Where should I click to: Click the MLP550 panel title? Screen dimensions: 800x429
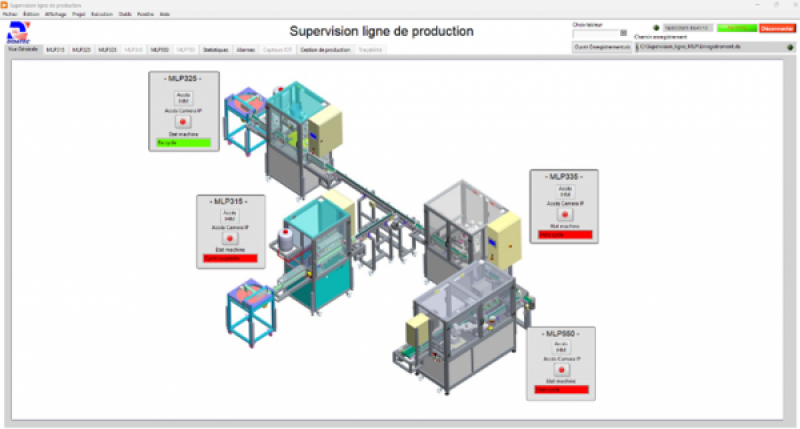pos(560,333)
